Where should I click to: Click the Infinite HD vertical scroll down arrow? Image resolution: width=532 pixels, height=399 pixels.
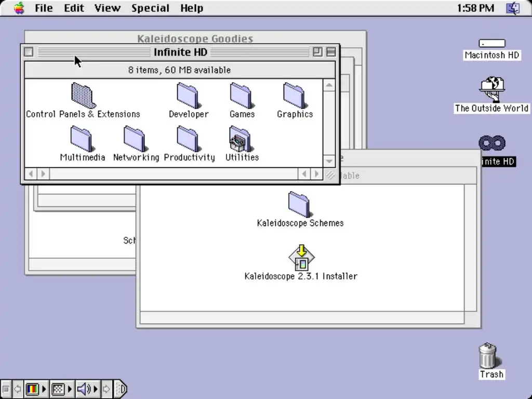329,161
